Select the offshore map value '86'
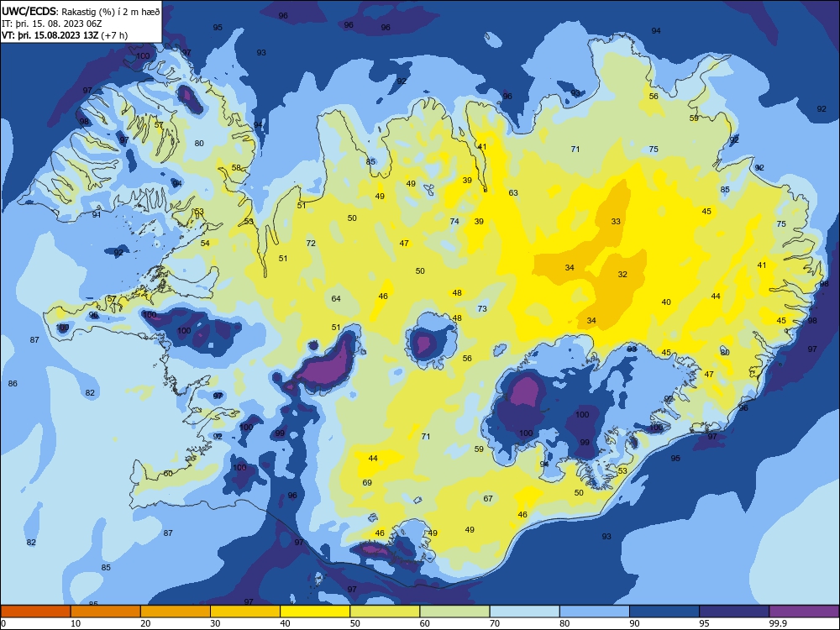840x630 pixels. pos(13,384)
